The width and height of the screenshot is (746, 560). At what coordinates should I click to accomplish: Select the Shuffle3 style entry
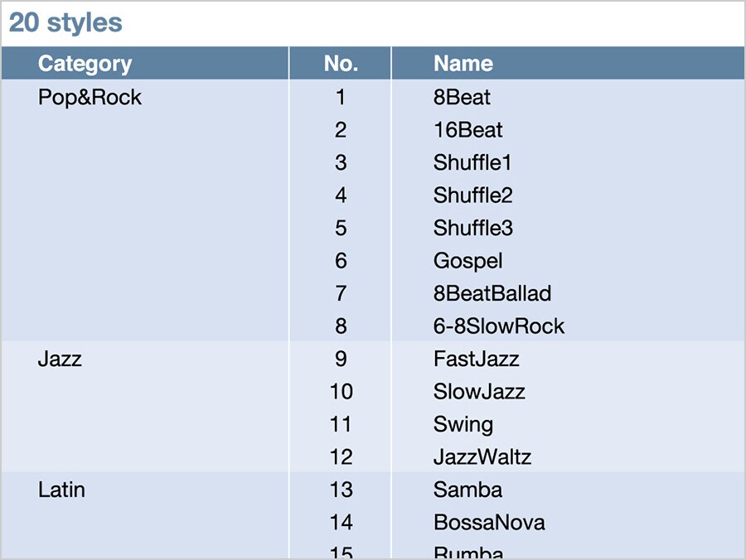click(472, 228)
